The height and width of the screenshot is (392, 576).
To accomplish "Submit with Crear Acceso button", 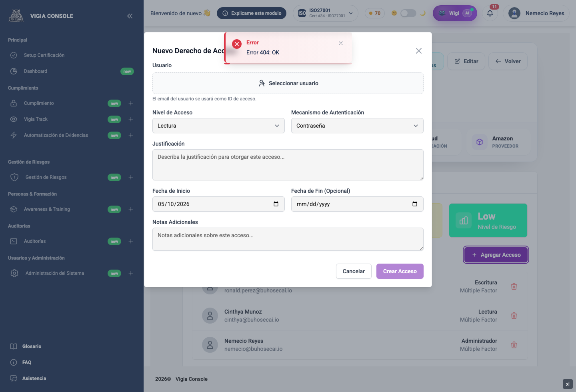I will tap(400, 271).
